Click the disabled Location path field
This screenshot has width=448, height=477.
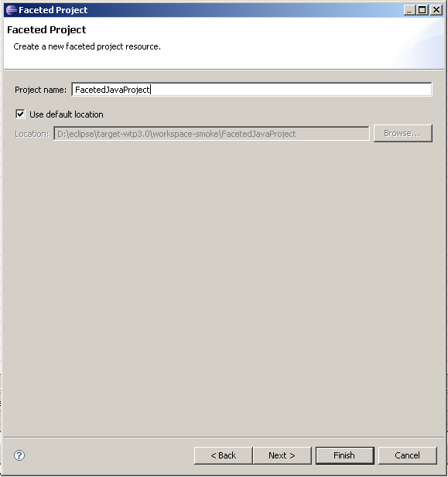coord(211,134)
